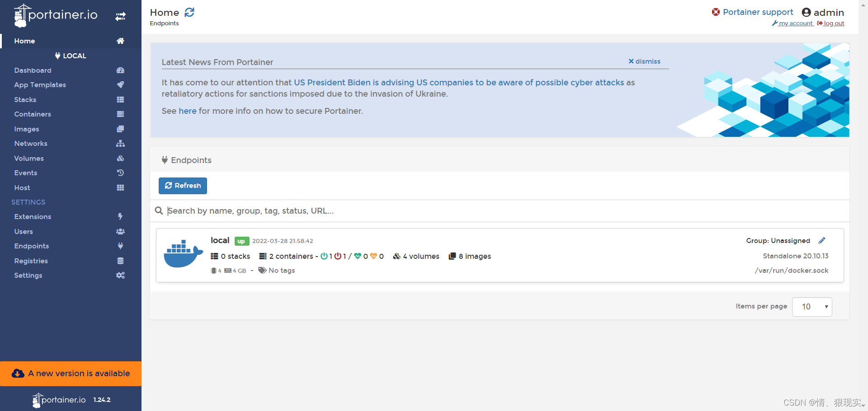Go to Stacks menu item

click(25, 99)
